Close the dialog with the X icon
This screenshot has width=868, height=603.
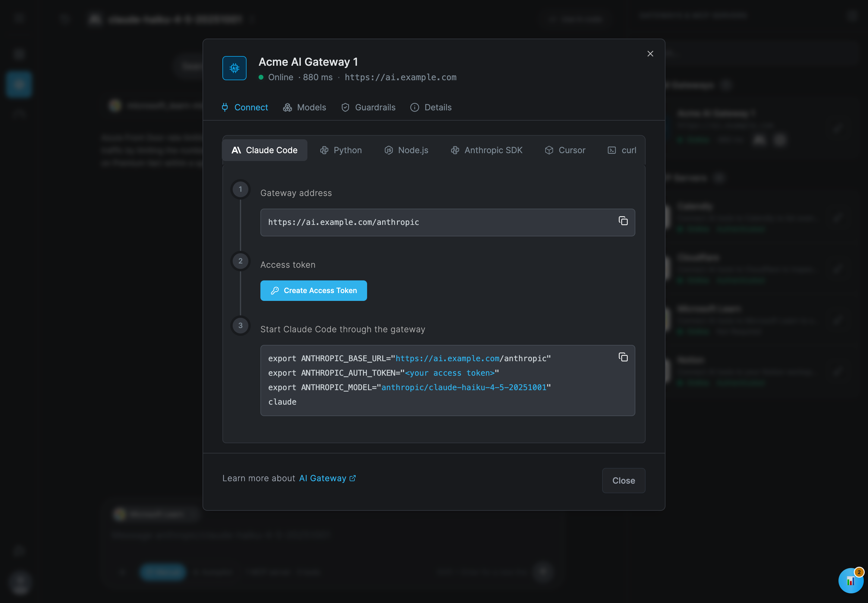[650, 54]
